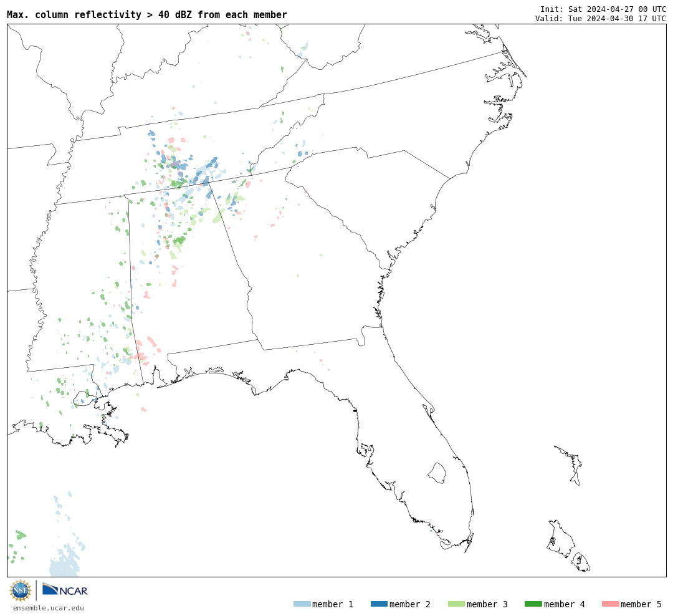Click the 'member 1' legend label
This screenshot has height=616, width=673.
333,604
